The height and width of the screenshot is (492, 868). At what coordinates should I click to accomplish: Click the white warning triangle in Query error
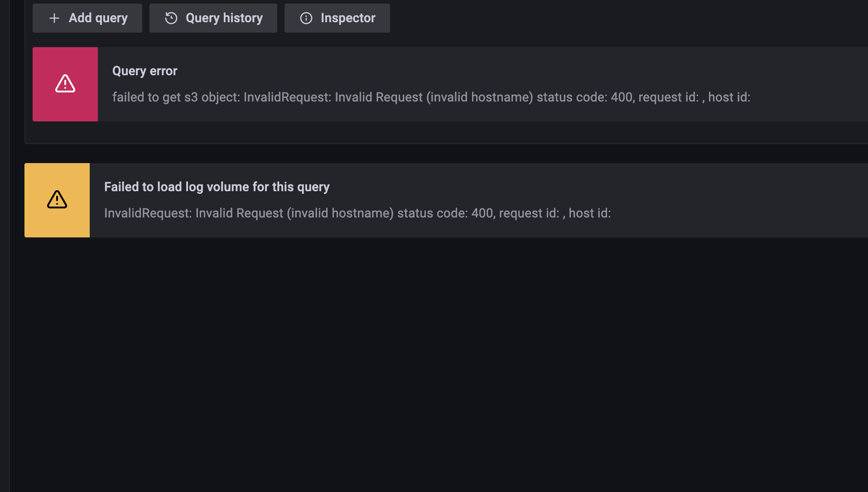pos(65,84)
